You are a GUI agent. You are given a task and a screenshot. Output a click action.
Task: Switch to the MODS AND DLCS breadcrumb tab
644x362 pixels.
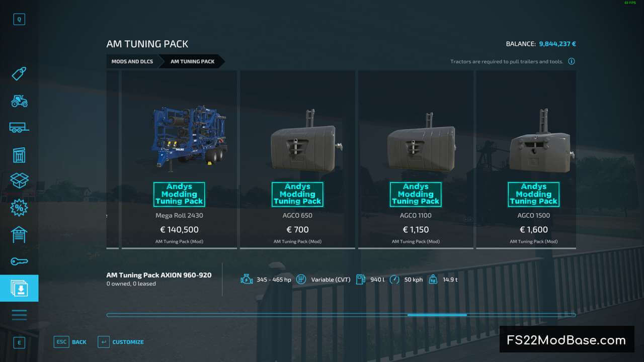pyautogui.click(x=132, y=61)
